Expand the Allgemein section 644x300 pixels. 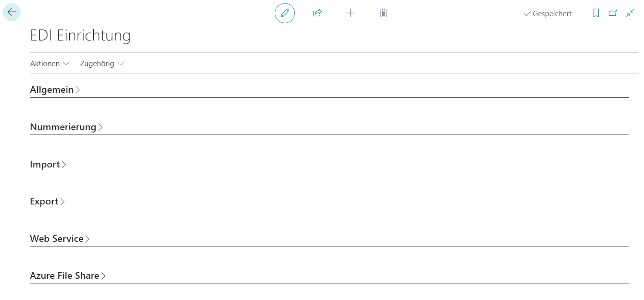tap(52, 90)
